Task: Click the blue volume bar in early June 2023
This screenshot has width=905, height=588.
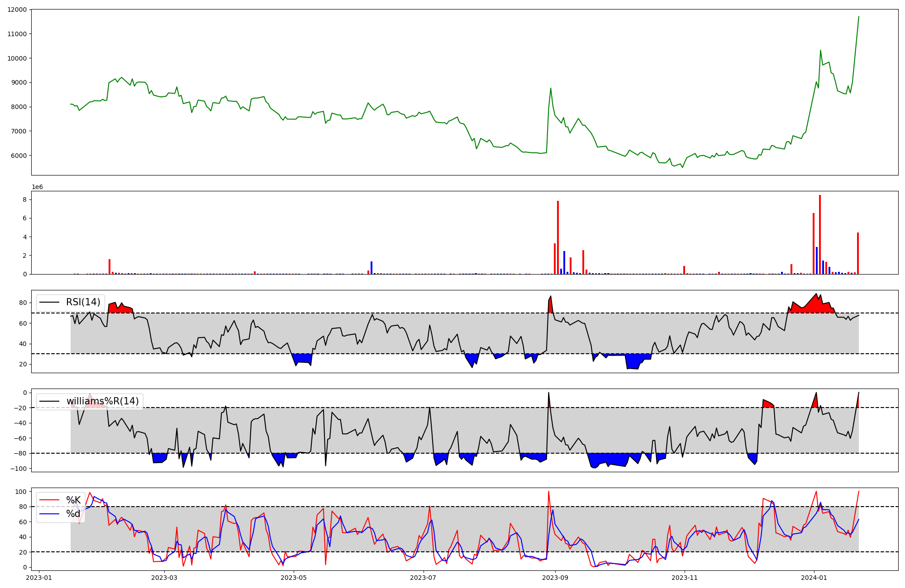Action: (x=372, y=268)
